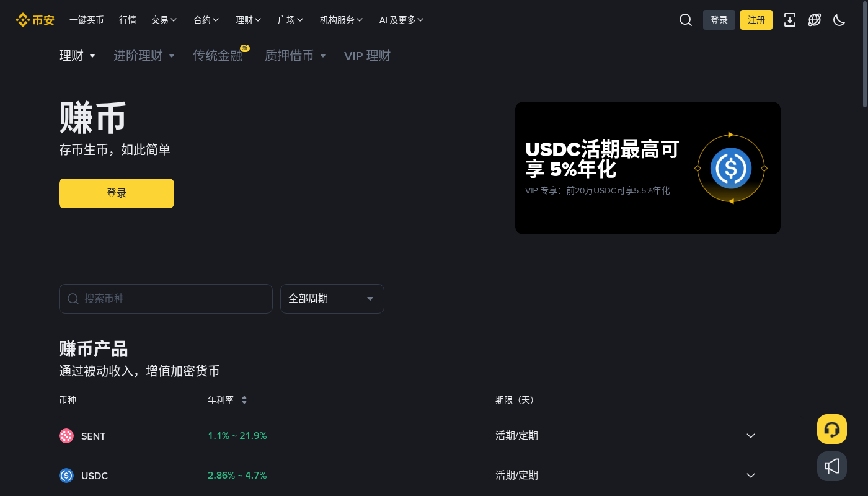Screen dimensions: 868x496
Task: Open customer support headset icon
Action: click(832, 429)
